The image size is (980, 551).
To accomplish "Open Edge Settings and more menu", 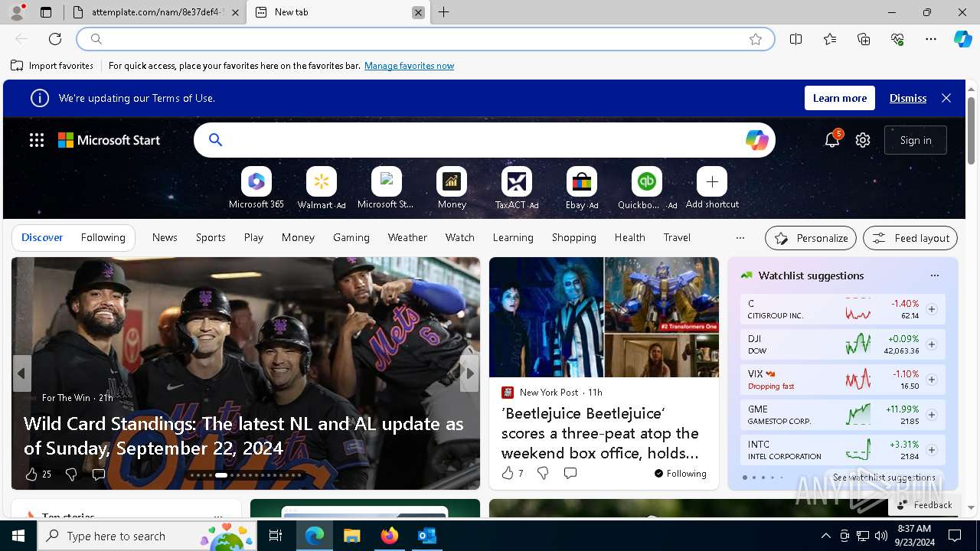I will point(931,39).
